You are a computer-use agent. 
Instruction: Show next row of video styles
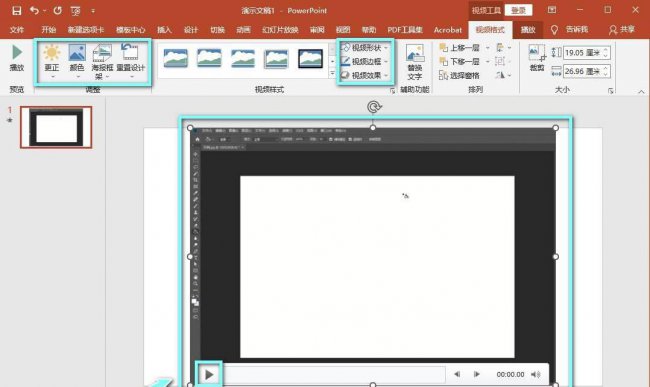point(332,61)
